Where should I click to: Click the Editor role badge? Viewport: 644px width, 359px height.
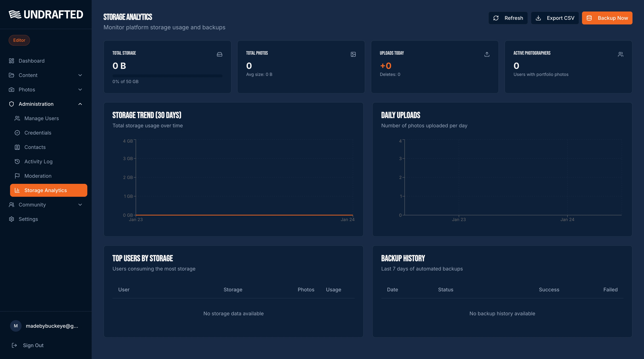tap(19, 40)
